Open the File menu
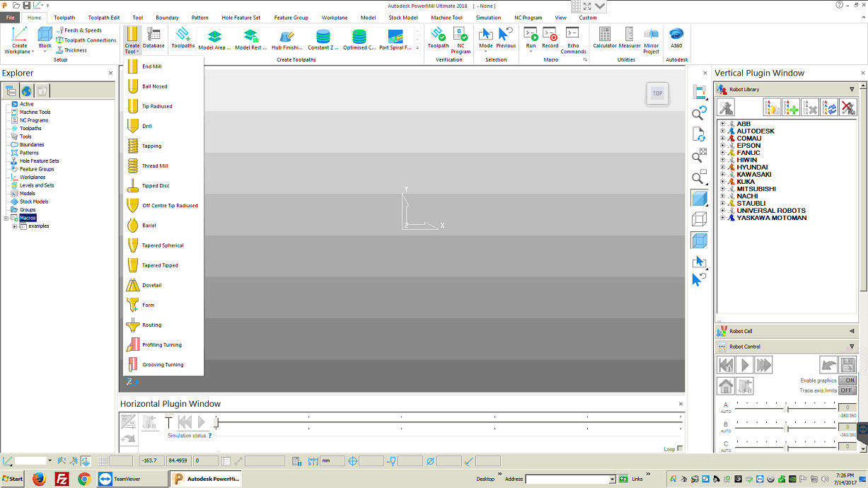868x488 pixels. pyautogui.click(x=11, y=18)
